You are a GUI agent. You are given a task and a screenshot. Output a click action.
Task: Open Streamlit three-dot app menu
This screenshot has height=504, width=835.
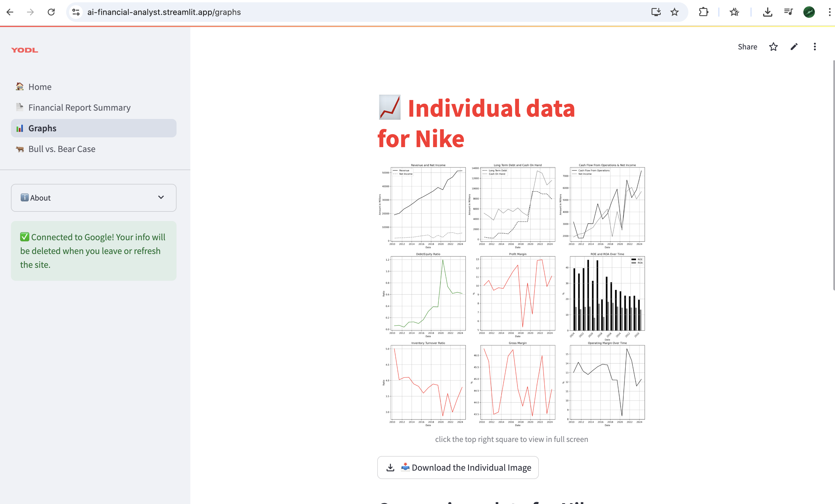pos(815,47)
